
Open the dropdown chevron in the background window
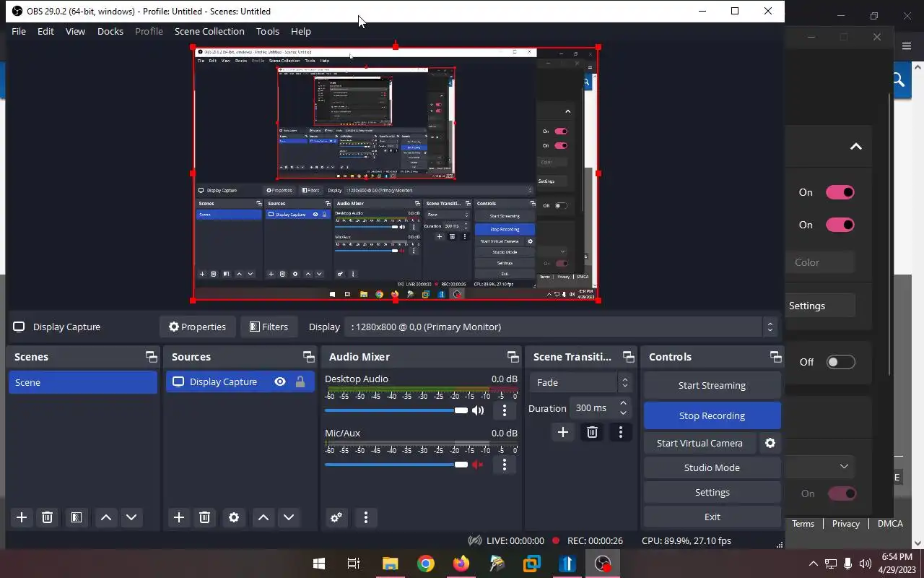pos(844,467)
